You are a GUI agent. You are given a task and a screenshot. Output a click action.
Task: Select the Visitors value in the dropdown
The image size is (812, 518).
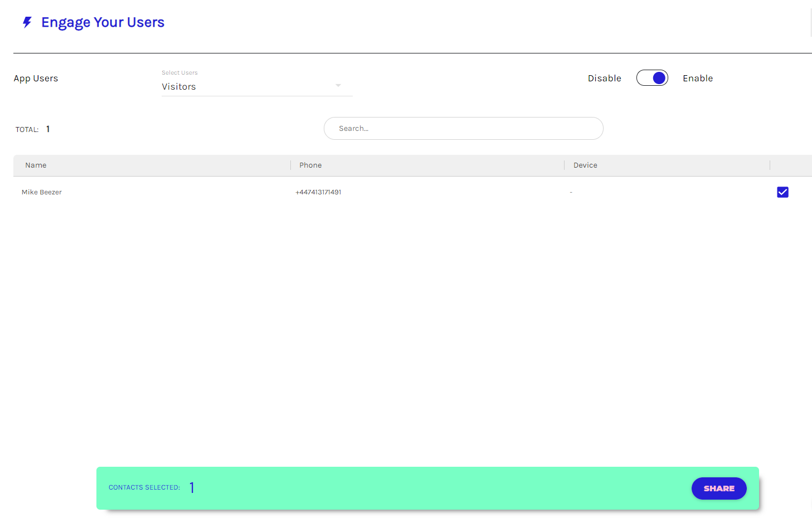pos(179,87)
